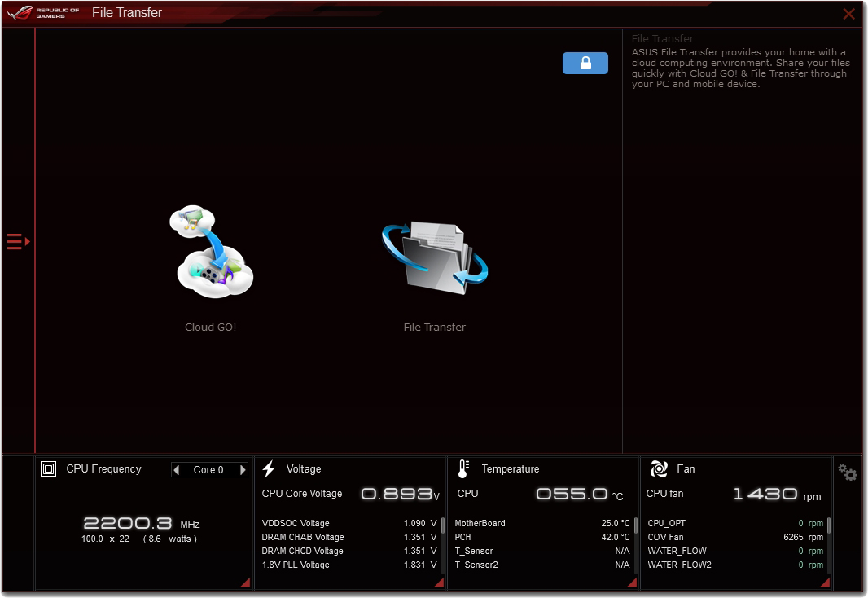Expand the CPU Frequency panel corner triangle
Screen dimensions: 868x598
point(245,583)
